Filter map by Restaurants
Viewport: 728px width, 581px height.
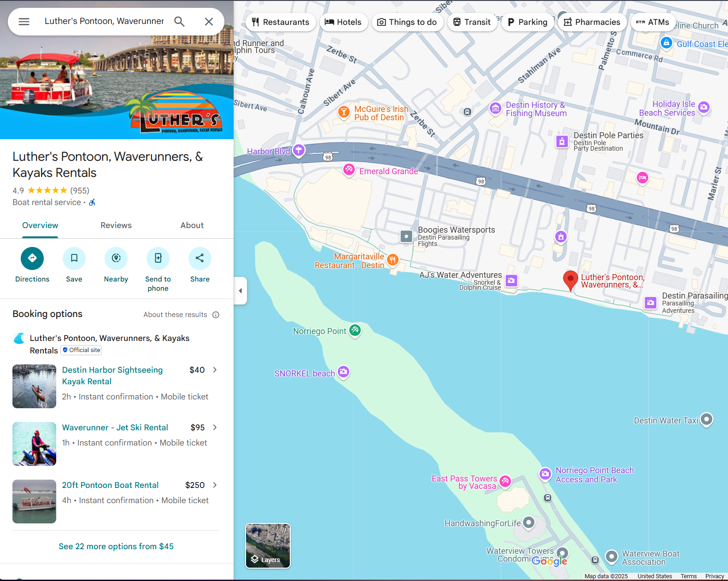coord(281,22)
